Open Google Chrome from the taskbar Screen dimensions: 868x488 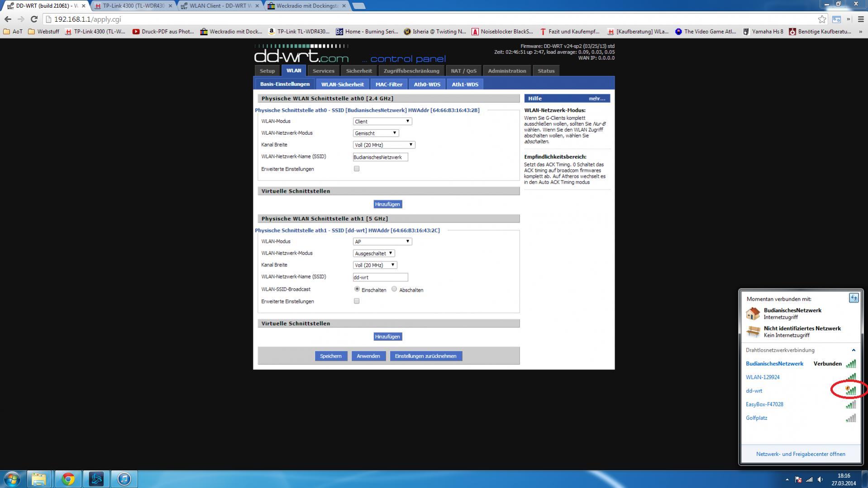pyautogui.click(x=68, y=479)
